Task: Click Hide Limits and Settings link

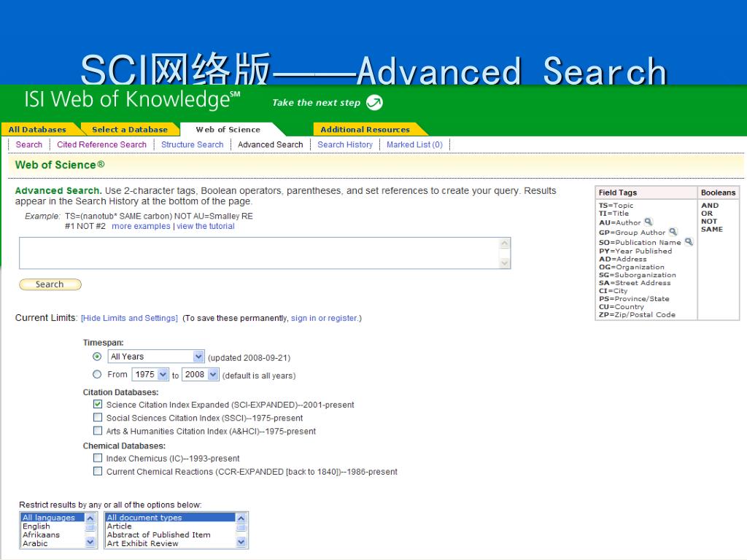Action: click(129, 318)
